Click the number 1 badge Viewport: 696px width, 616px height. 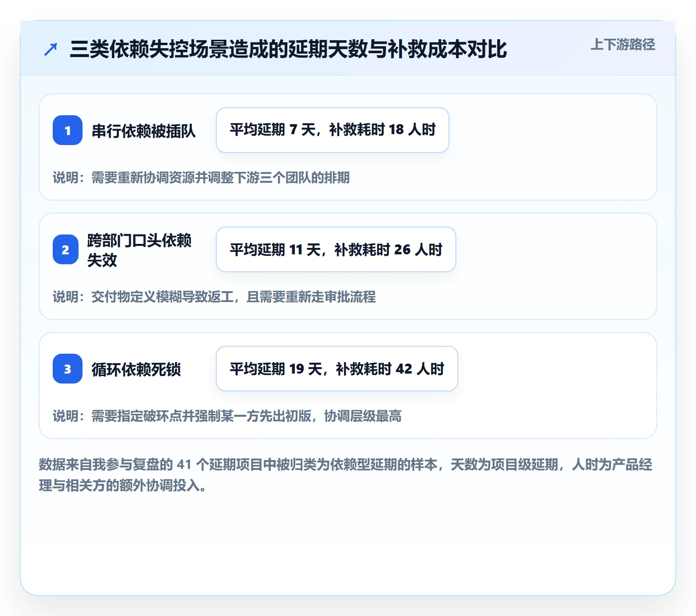tap(68, 130)
